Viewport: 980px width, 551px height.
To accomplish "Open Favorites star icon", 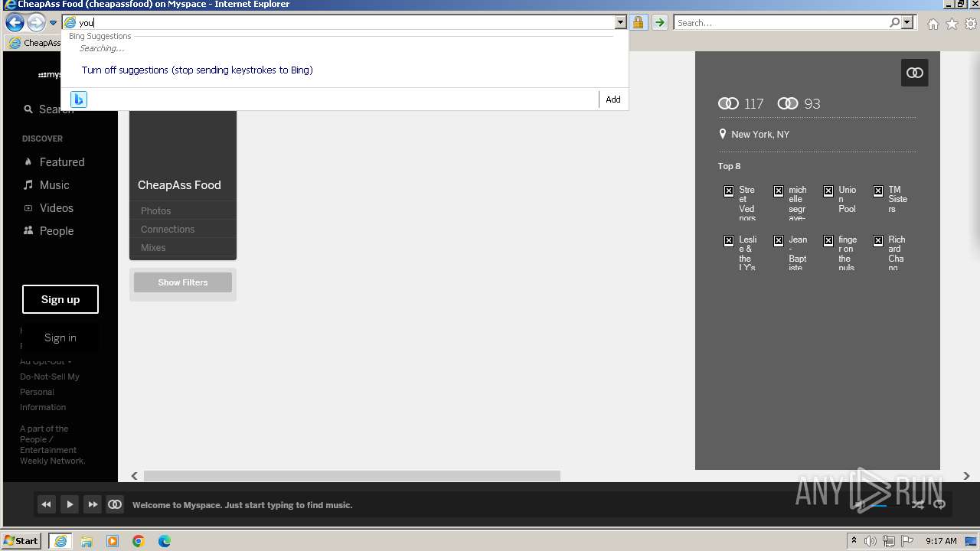I will point(952,24).
